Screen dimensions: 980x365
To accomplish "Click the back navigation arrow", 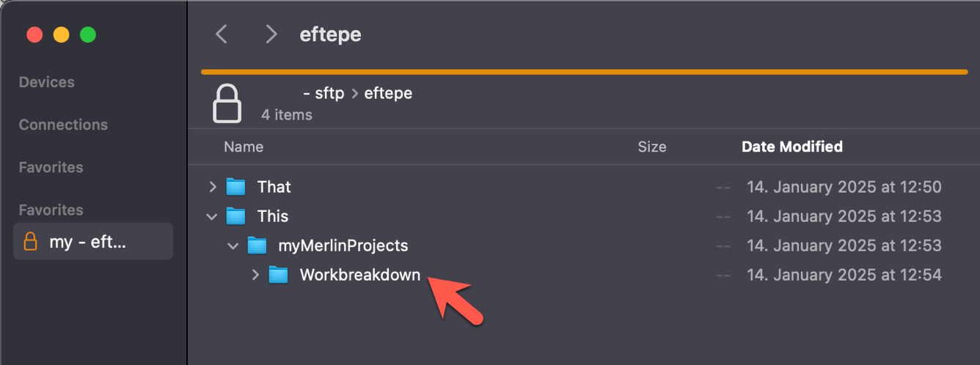I will tap(222, 34).
